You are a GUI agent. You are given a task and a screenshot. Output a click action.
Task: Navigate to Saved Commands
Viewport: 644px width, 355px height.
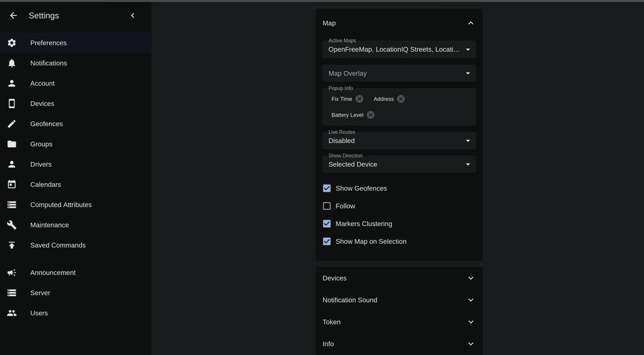[x=58, y=245]
